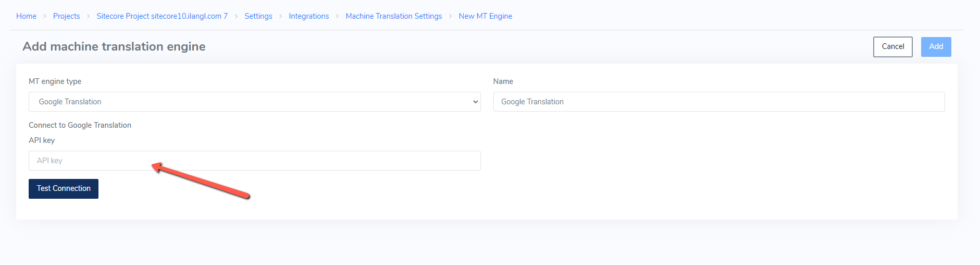This screenshot has width=980, height=265.
Task: Navigate to the Settings breadcrumb
Action: pyautogui.click(x=258, y=16)
